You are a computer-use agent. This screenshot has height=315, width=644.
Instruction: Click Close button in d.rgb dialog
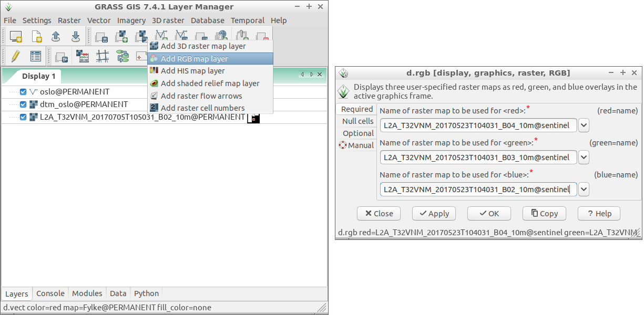[379, 213]
